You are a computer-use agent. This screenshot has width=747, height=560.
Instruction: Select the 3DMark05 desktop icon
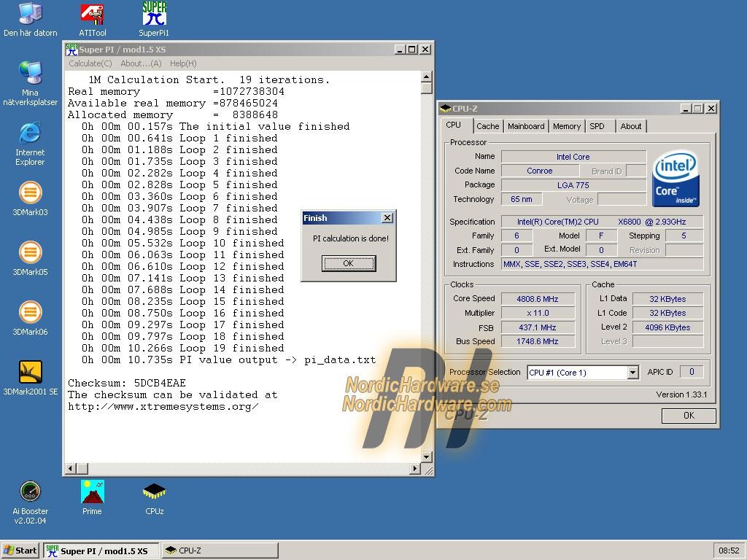30,253
